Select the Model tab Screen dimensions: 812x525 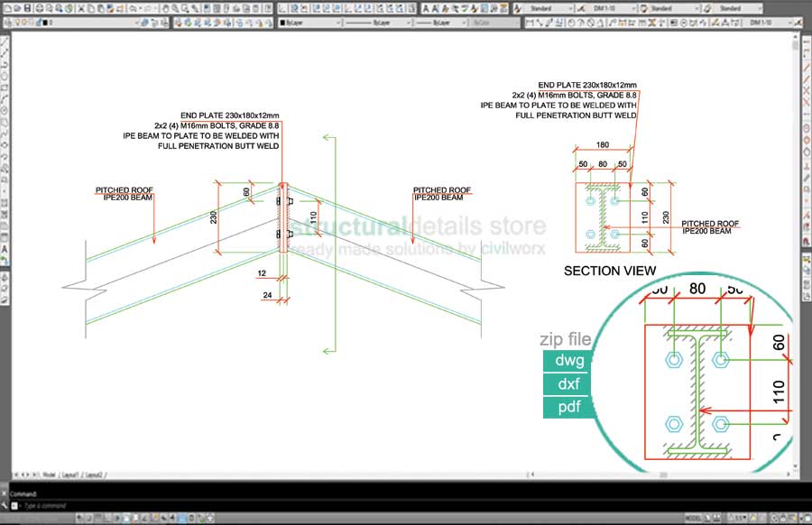coord(51,472)
